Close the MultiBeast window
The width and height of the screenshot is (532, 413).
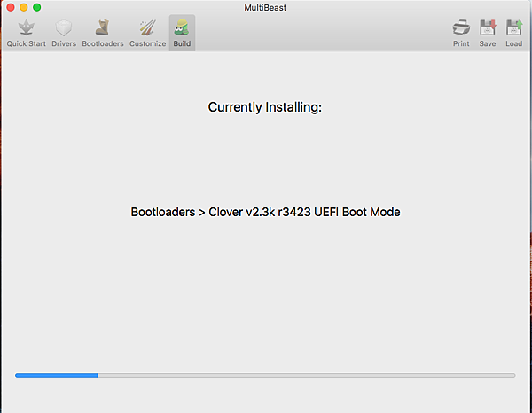point(11,7)
